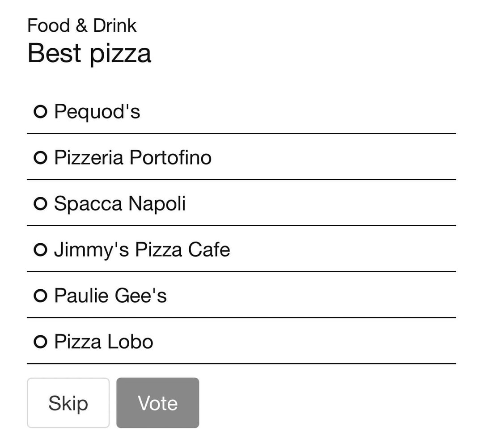The image size is (483, 448).
Task: Click the divider line below Pizza Lobo
Action: click(241, 363)
